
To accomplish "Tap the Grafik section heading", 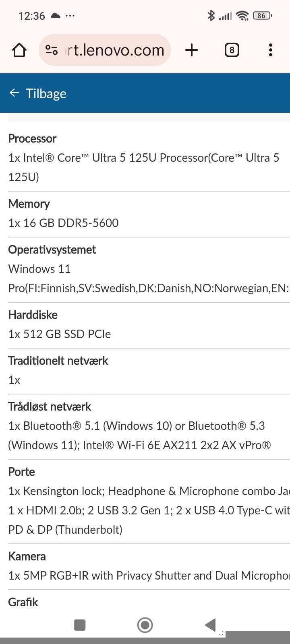I will [x=23, y=602].
